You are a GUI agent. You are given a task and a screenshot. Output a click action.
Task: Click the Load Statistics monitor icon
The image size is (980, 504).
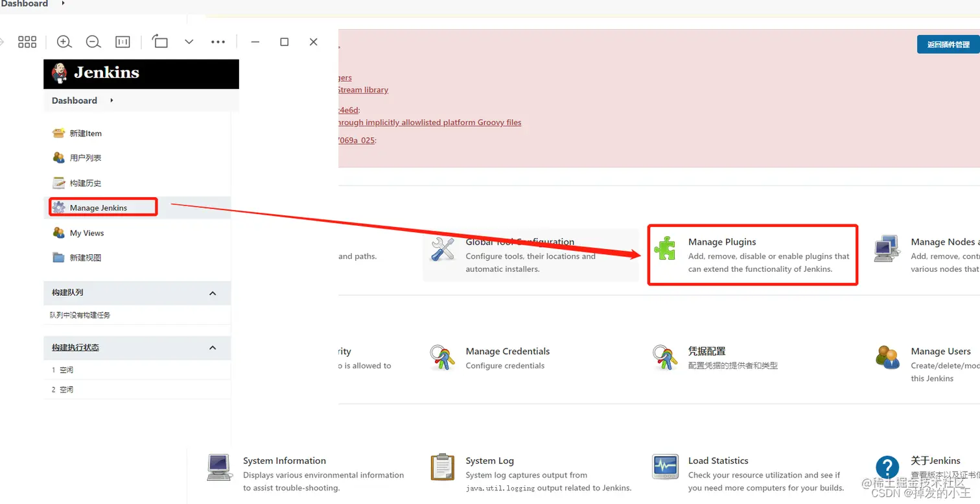click(x=665, y=466)
